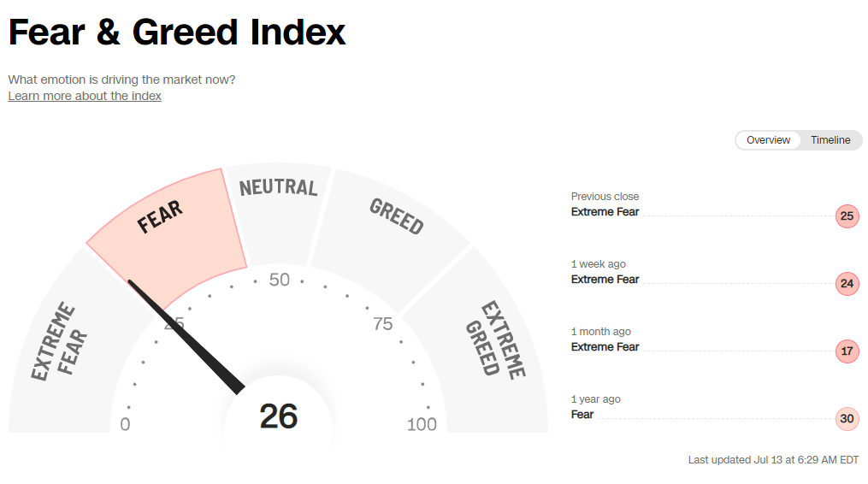Click the '1 year ago' Fear label
The height and width of the screenshot is (484, 868).
tap(582, 415)
